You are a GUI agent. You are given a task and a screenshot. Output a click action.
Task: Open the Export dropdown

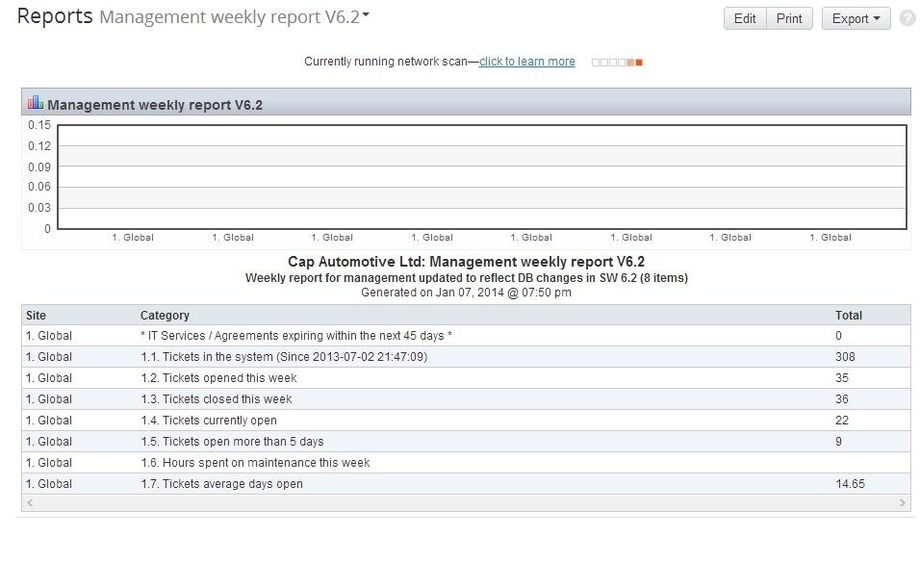855,17
